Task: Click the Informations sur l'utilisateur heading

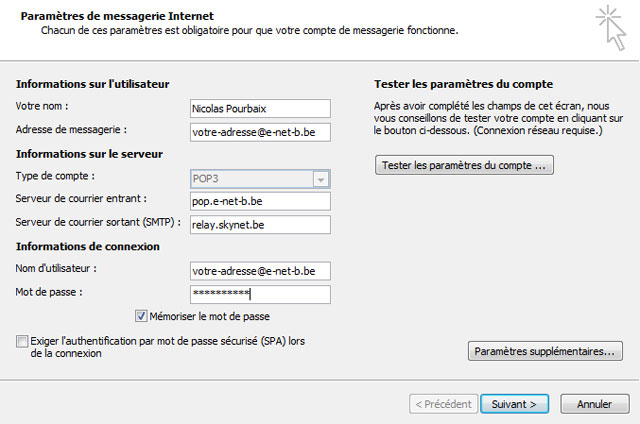Action: click(x=93, y=83)
